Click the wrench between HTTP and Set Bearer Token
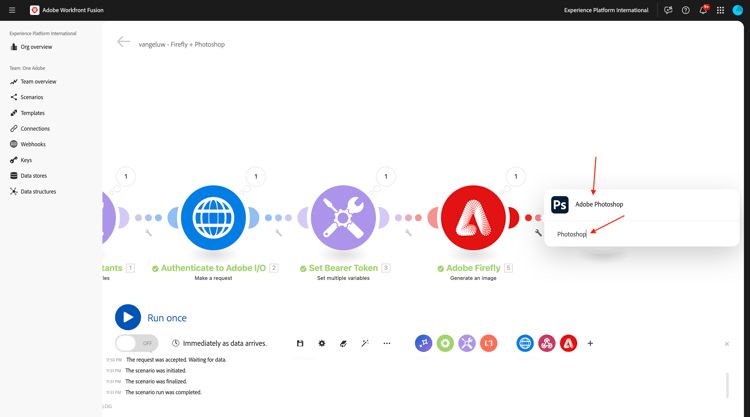Screen dimensions: 750x417 (x=278, y=233)
